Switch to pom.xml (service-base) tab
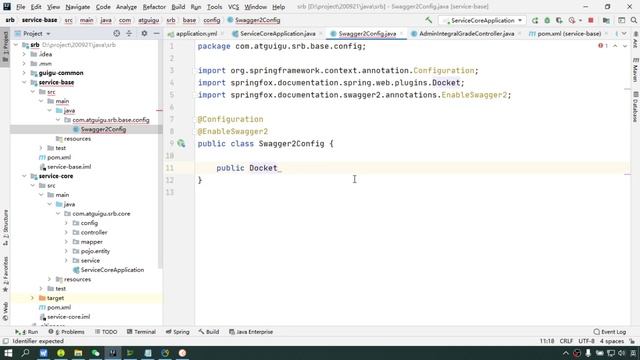Image resolution: width=640 pixels, height=360 pixels. coord(569,34)
